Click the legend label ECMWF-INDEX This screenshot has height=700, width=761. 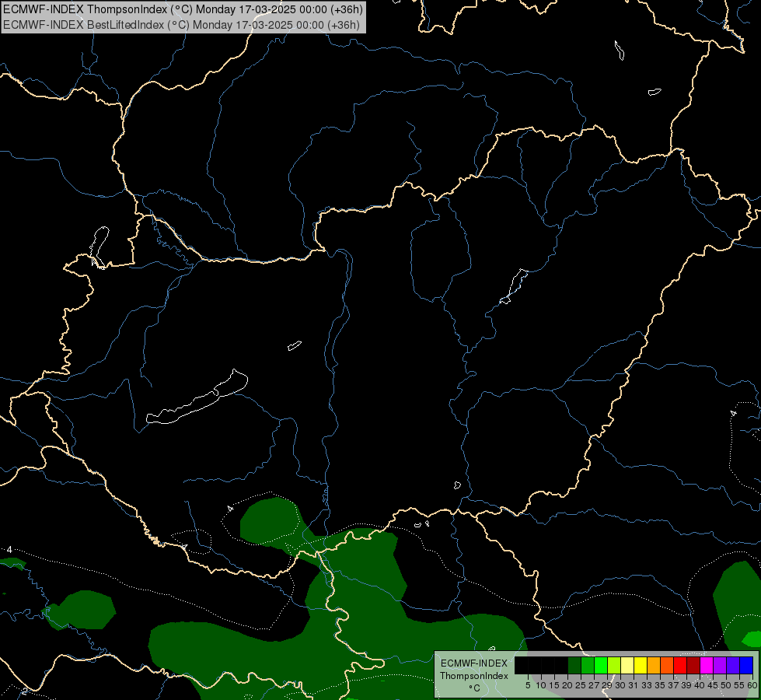tap(474, 663)
